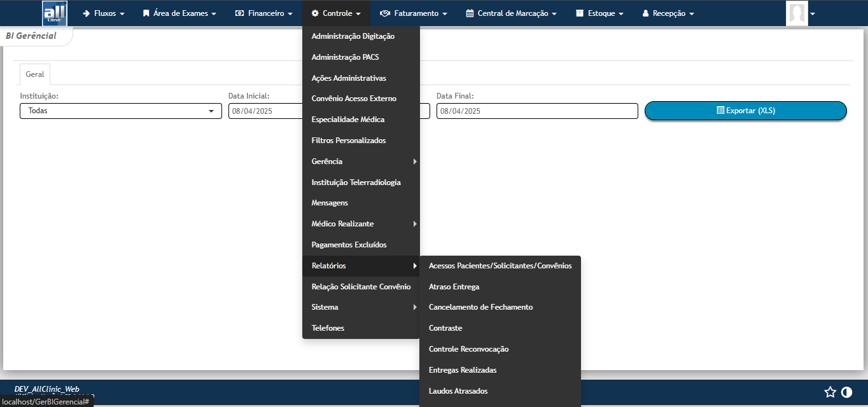Screen dimensions: 868x407
Task: Click the arrow icon beside Fluxos
Action: pyautogui.click(x=85, y=13)
